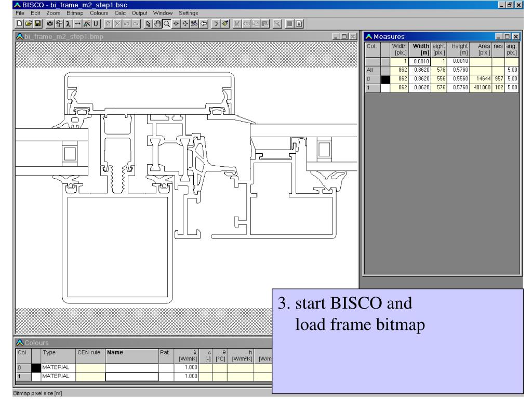Click the Save floppy disk icon
This screenshot has width=532, height=399.
37,24
